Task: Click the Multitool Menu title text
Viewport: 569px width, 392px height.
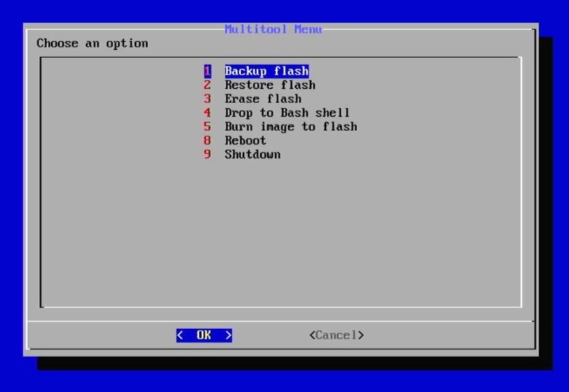Action: coord(273,29)
